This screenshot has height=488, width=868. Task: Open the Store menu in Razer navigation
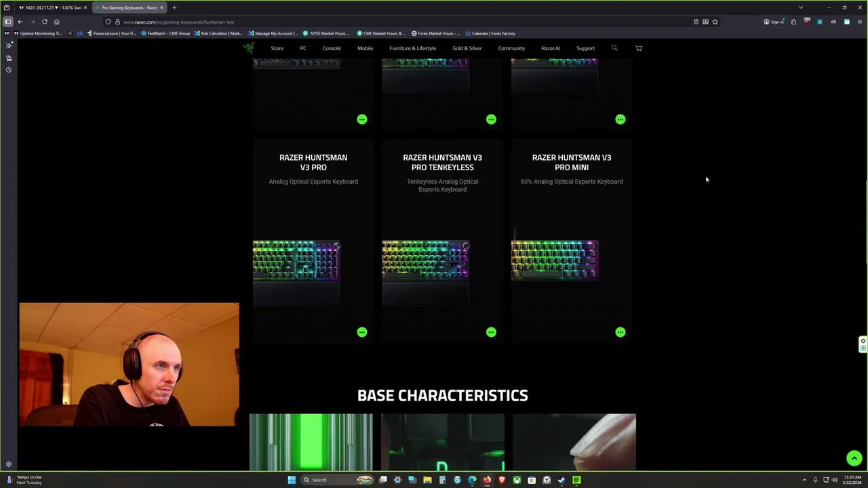coord(277,48)
